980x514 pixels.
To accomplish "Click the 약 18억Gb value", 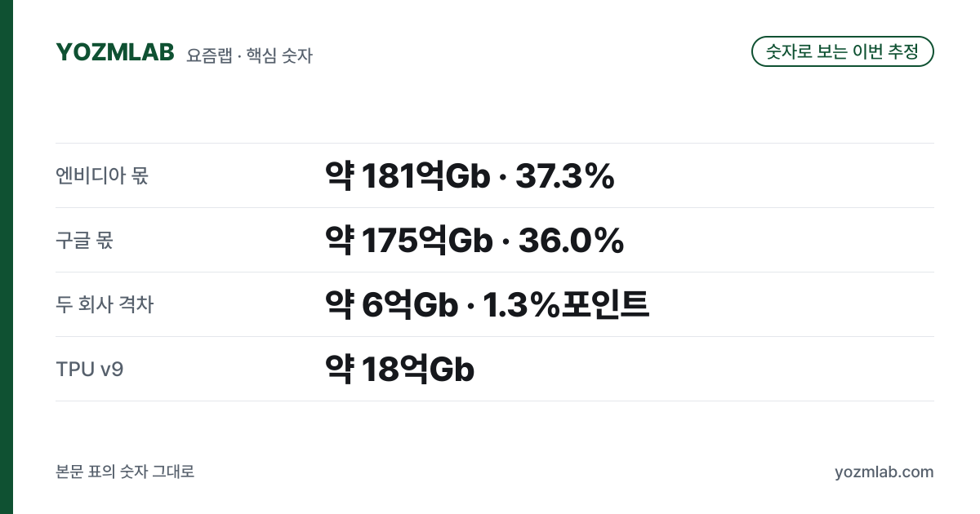I will pyautogui.click(x=399, y=370).
